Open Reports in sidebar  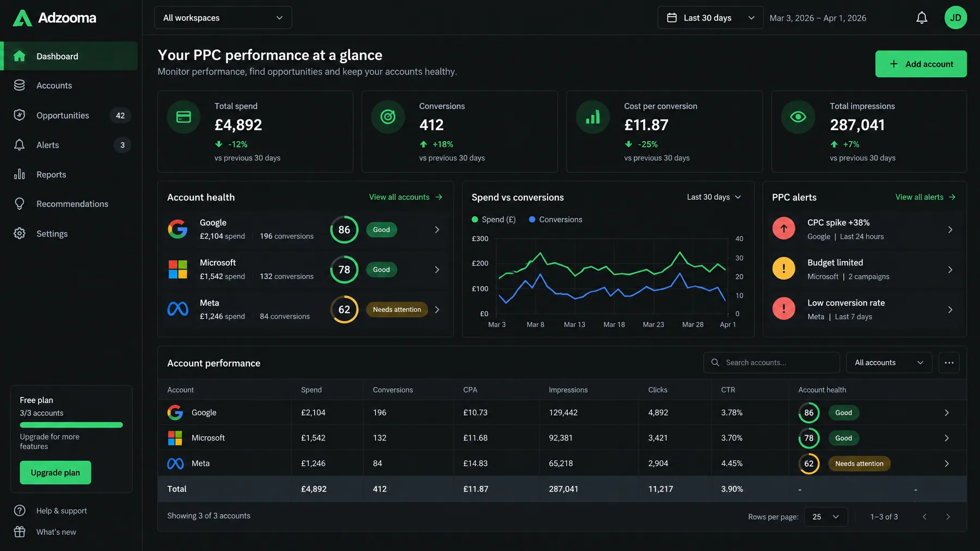[69, 174]
